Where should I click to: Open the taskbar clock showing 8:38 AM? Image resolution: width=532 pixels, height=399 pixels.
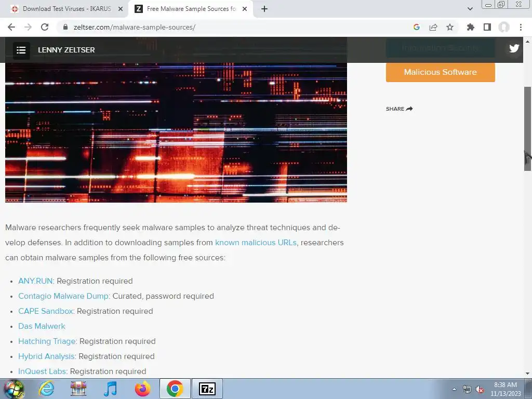505,389
